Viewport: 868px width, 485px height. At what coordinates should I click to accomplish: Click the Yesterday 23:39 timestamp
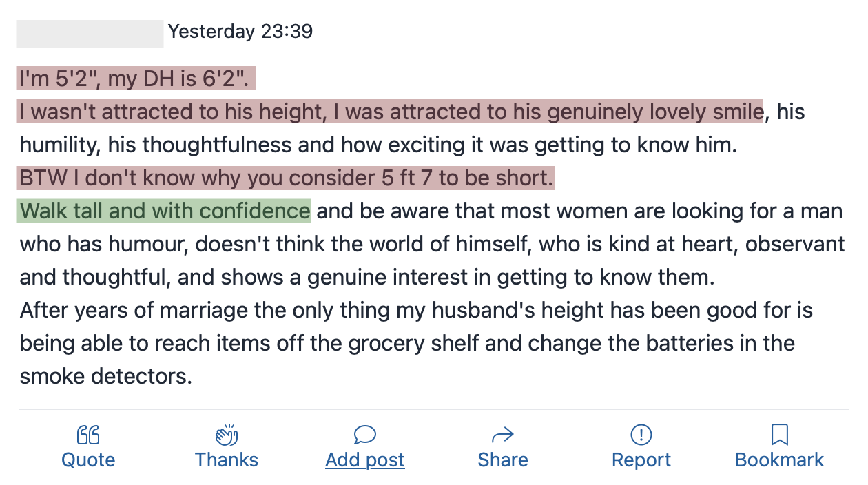(240, 32)
